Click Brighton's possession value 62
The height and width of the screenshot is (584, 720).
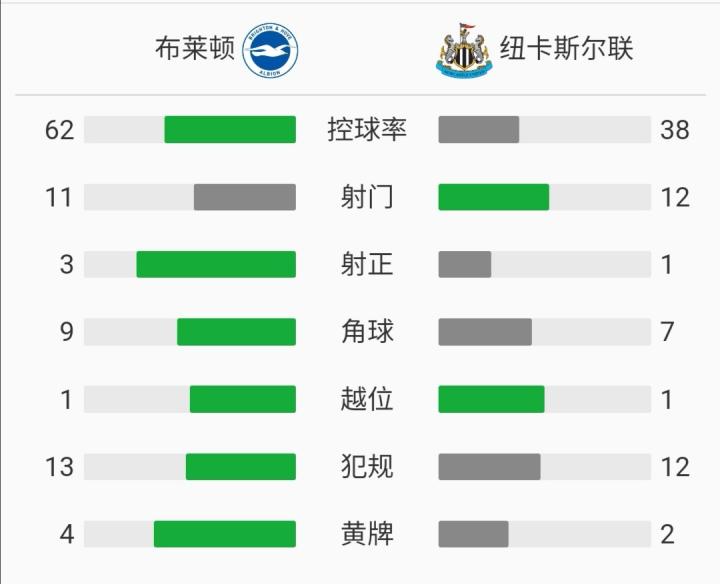[x=60, y=130]
